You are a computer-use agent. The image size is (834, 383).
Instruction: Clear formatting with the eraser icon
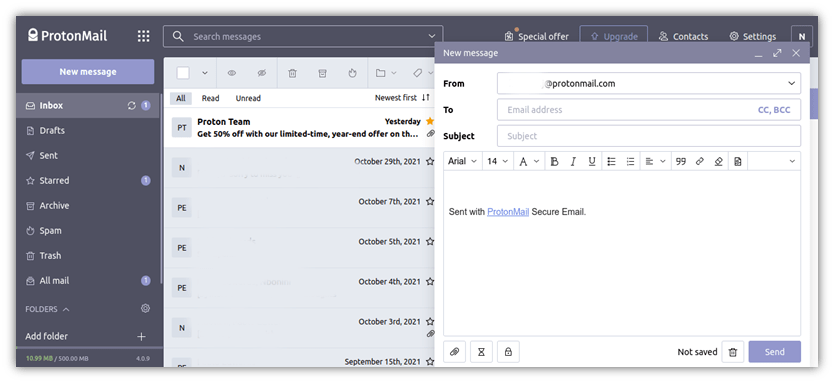(719, 161)
